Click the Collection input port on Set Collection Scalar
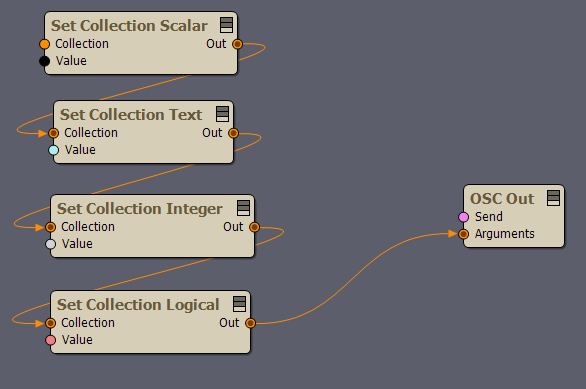This screenshot has height=389, width=586. (44, 44)
